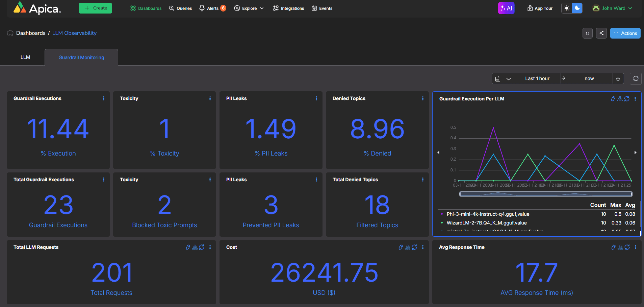Screen dimensions: 644x307
Task: Open kebab menu of Guardrail Executions widget
Action: [104, 98]
